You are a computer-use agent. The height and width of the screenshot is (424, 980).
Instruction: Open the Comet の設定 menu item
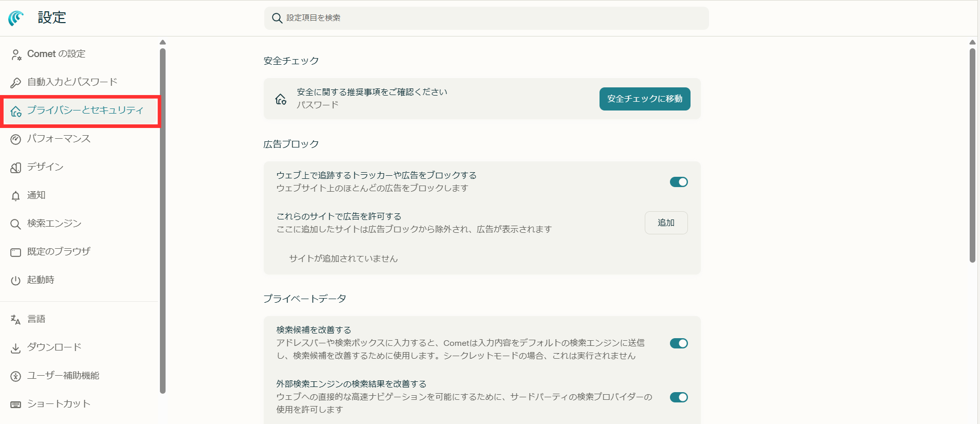pyautogui.click(x=56, y=54)
